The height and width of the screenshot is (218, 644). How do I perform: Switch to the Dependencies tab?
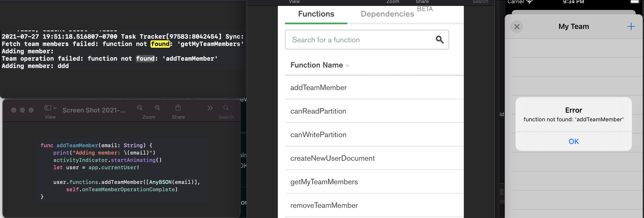point(387,14)
